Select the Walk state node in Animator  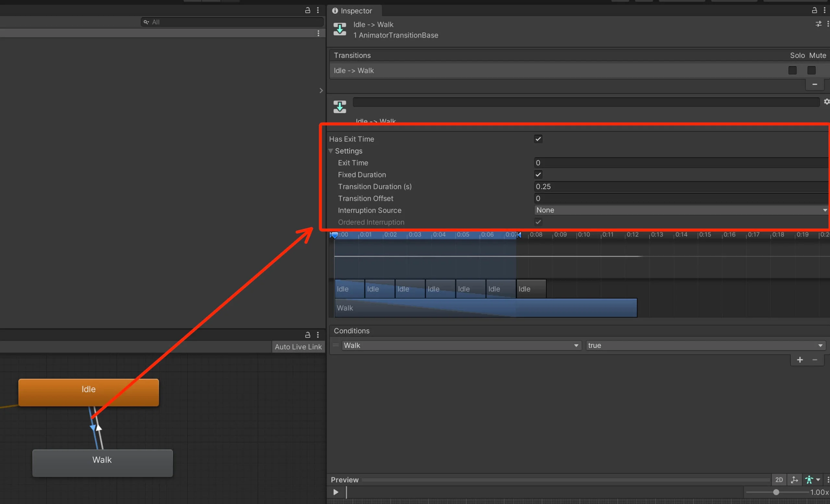click(102, 463)
